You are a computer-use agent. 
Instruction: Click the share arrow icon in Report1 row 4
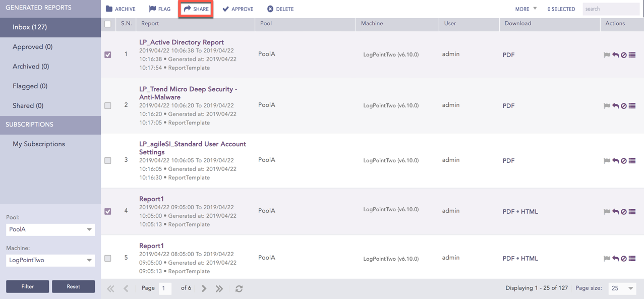click(x=615, y=212)
